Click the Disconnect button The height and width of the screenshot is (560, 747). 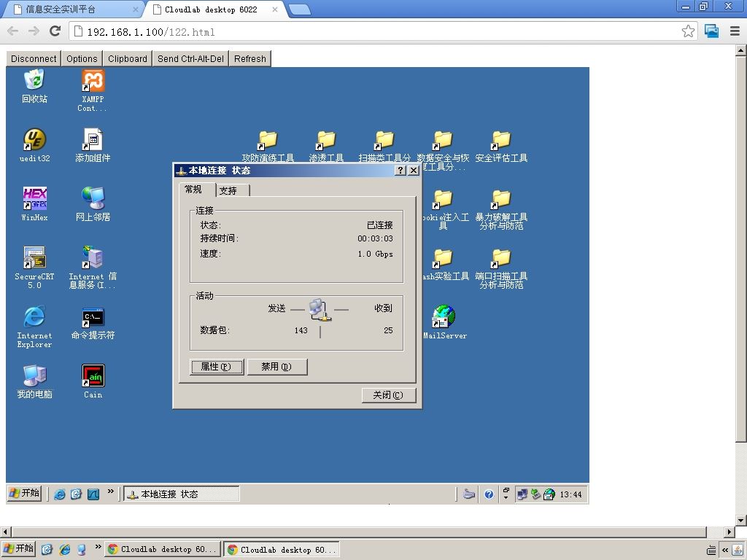pyautogui.click(x=34, y=58)
